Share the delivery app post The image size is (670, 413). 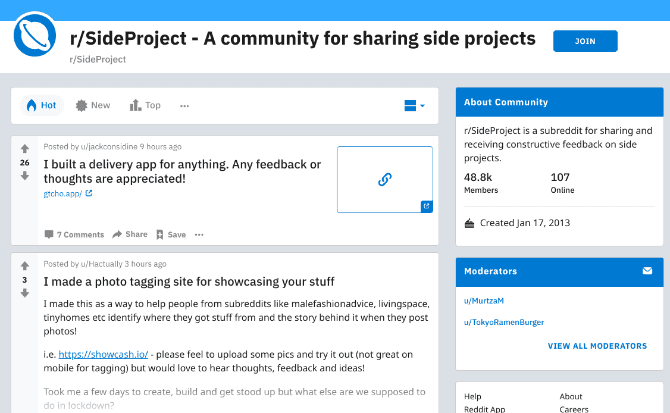point(130,234)
